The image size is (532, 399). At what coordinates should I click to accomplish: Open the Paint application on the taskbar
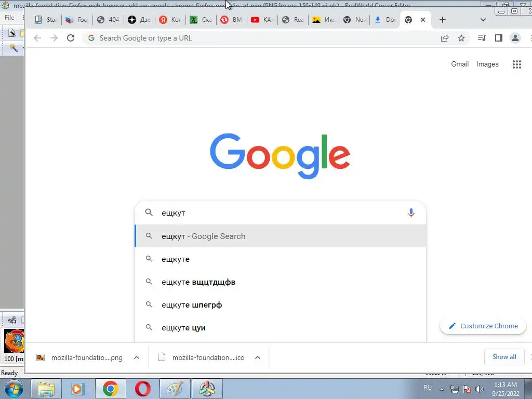coord(175,389)
